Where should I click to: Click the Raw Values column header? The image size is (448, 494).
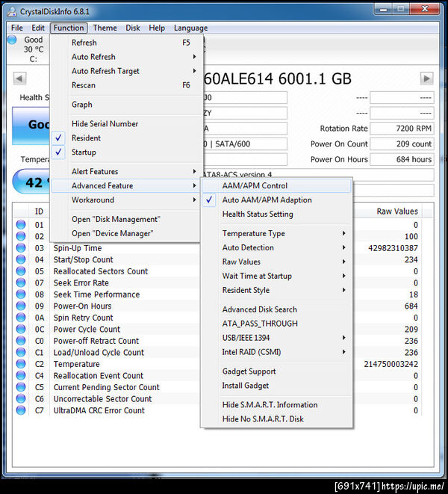coord(397,211)
